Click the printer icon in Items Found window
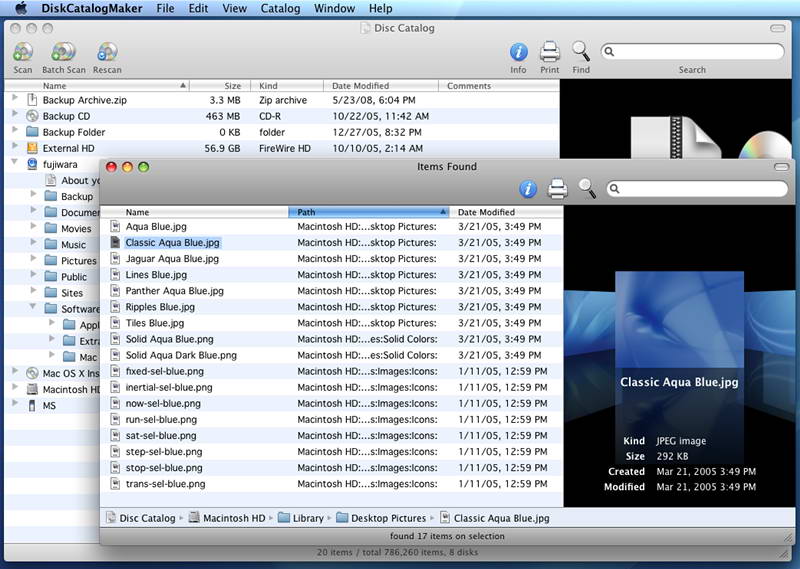Image resolution: width=800 pixels, height=569 pixels. point(558,189)
